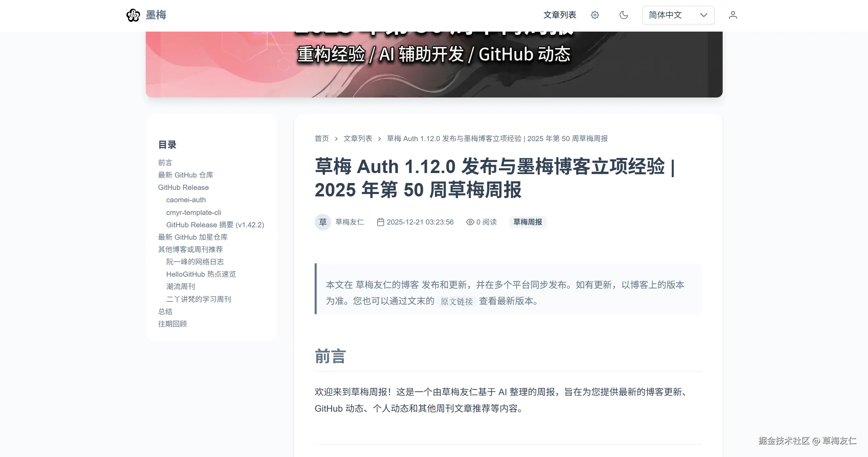Click 草梅友仁的博客 link in the notice box
868x457 pixels.
387,285
